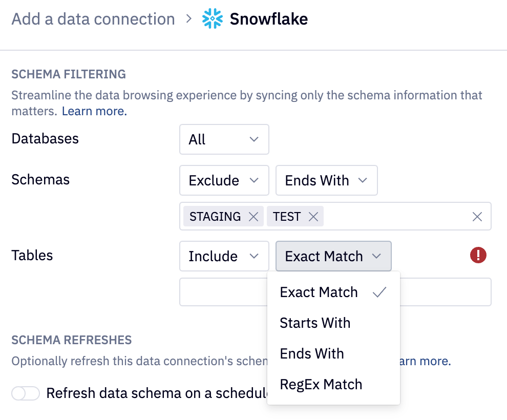Click the red error warning icon
This screenshot has width=507, height=420.
tap(478, 255)
